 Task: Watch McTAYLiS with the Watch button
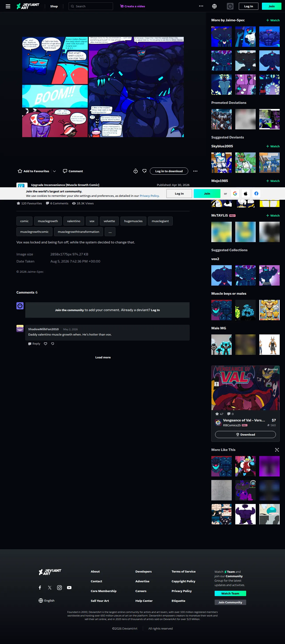(x=273, y=215)
